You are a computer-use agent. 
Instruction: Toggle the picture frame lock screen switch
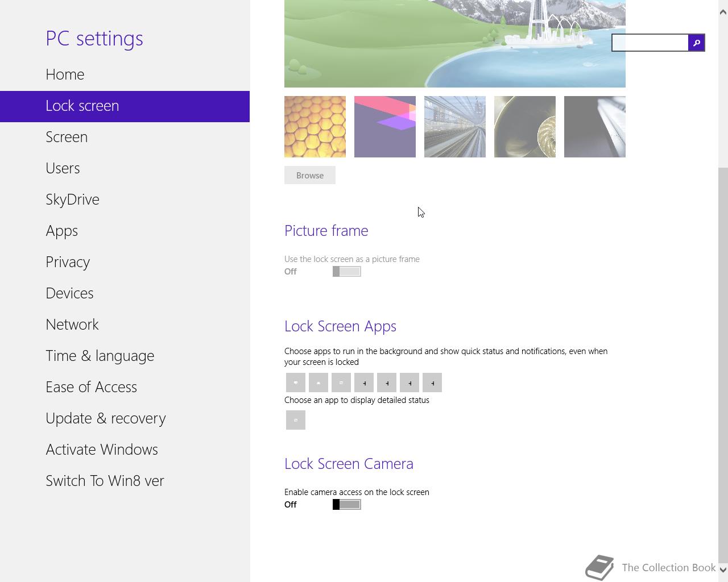(x=347, y=272)
